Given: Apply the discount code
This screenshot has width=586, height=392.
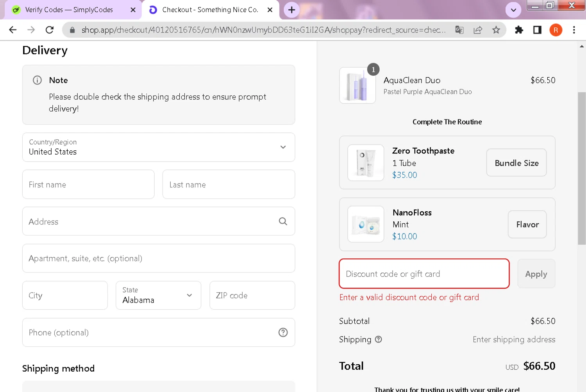Looking at the screenshot, I should (536, 274).
